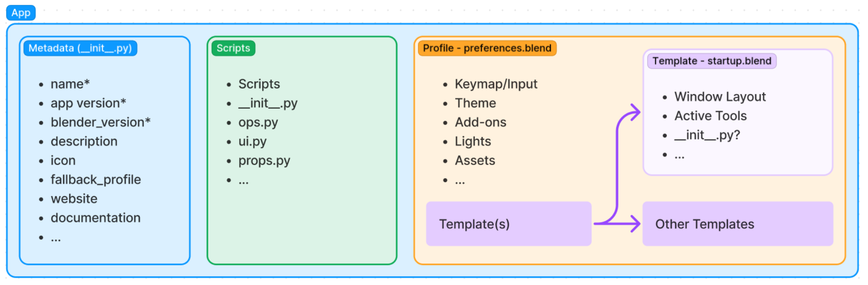Select blender_version* in the Metadata list
The height and width of the screenshot is (285, 868).
(x=100, y=122)
